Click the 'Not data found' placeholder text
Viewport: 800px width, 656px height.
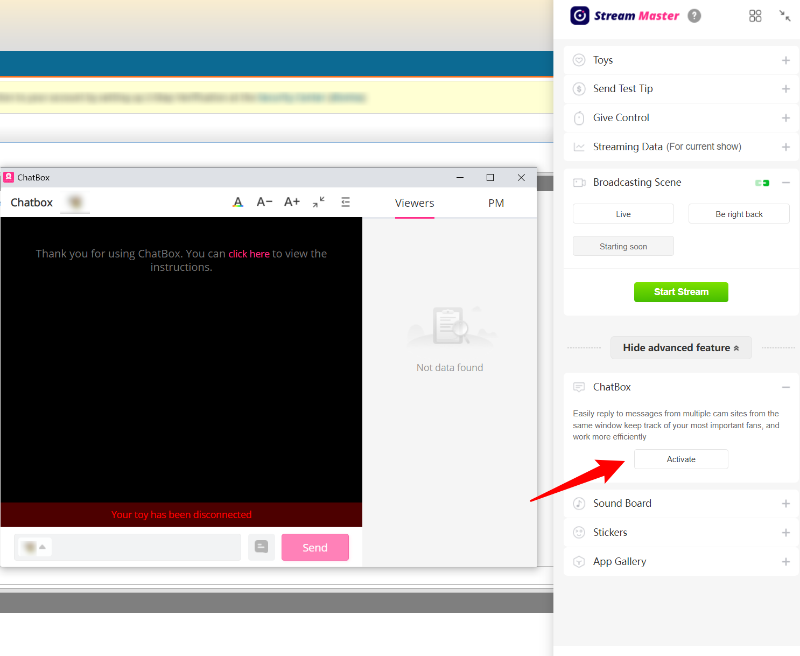click(449, 367)
